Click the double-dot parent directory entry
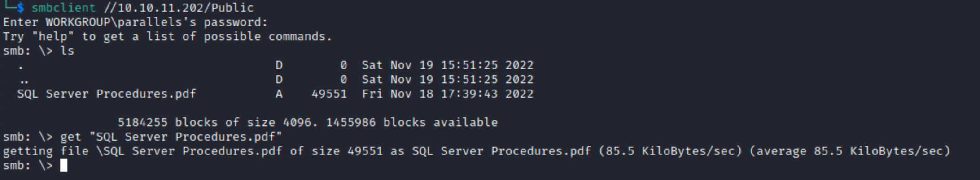This screenshot has height=180, width=980. (24, 80)
